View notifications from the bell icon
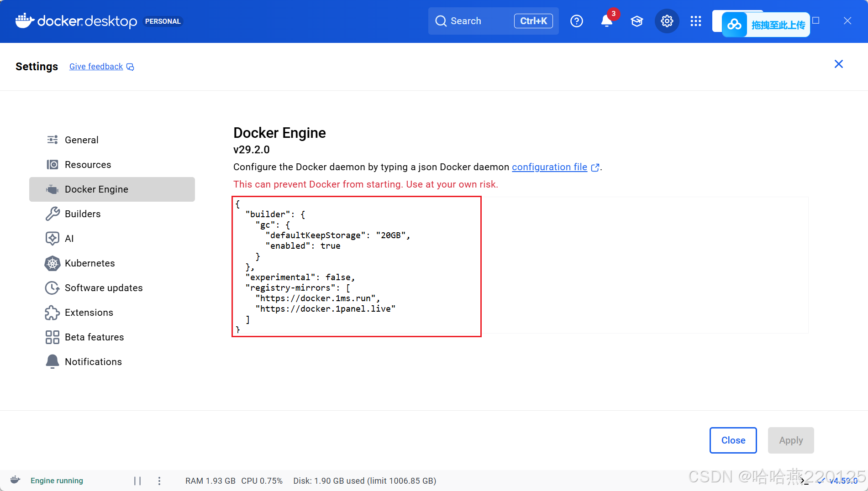868x491 pixels. tap(606, 21)
